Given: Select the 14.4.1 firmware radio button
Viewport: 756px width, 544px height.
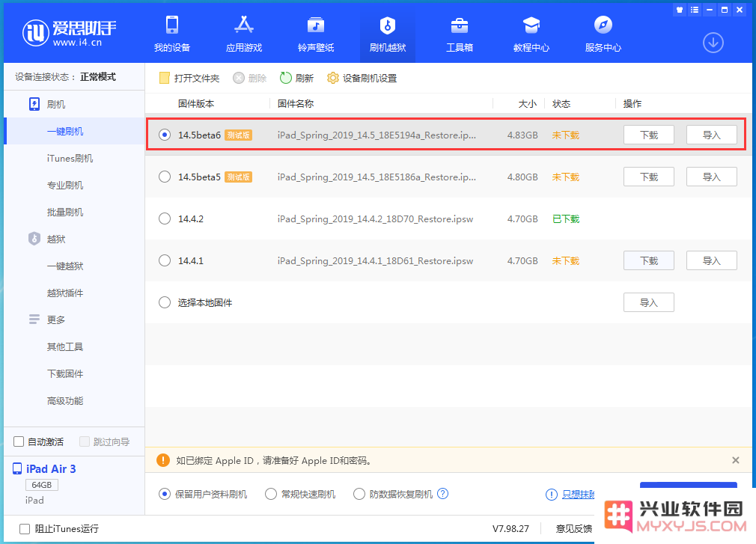Looking at the screenshot, I should coord(165,260).
